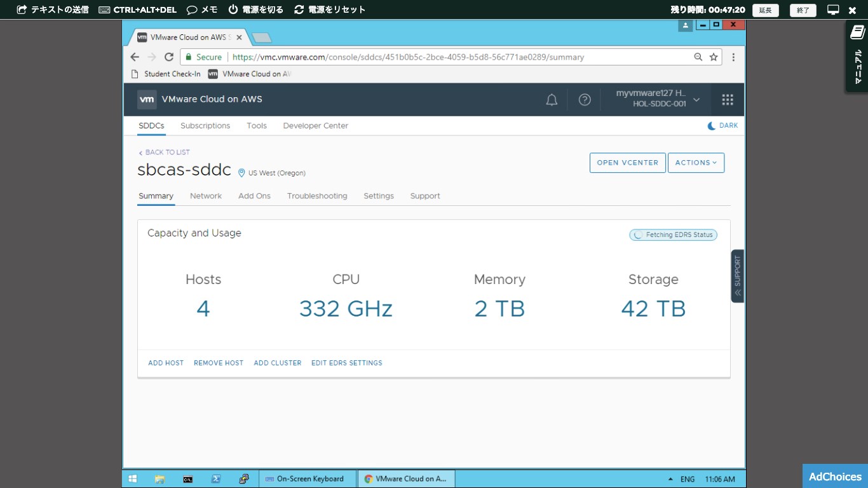Screen dimensions: 868x488
Task: Click BACK TO LIST link
Action: click(x=164, y=152)
